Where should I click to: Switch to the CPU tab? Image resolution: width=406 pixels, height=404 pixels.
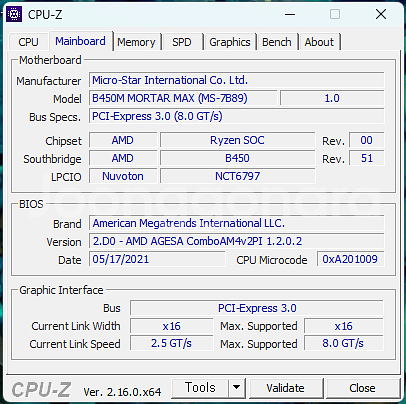point(28,42)
